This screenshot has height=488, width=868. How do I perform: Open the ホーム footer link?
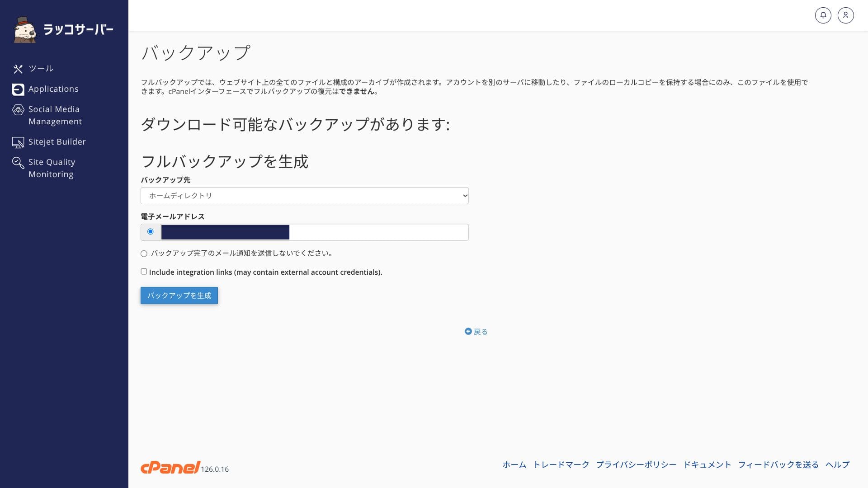click(514, 465)
